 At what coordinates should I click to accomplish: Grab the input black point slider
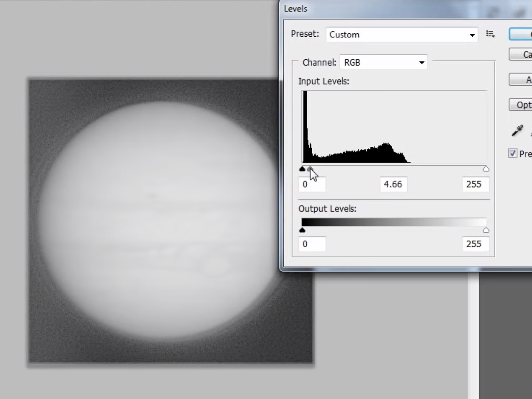[302, 169]
